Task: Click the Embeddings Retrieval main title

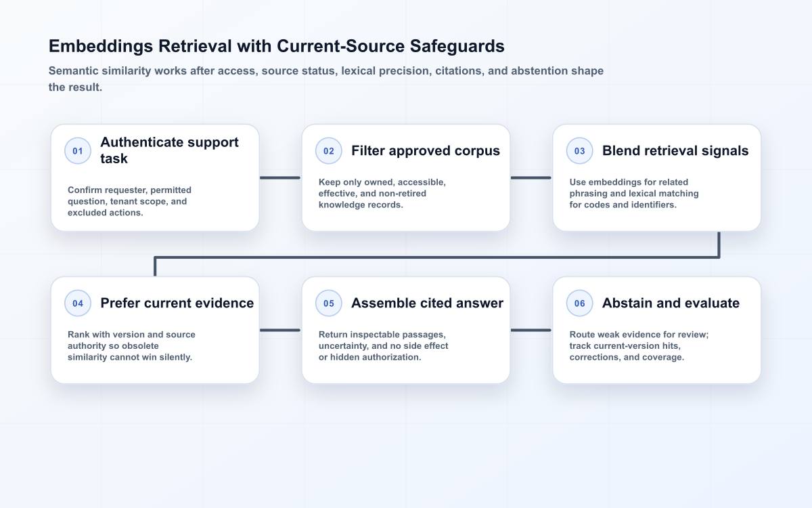Action: [x=277, y=46]
